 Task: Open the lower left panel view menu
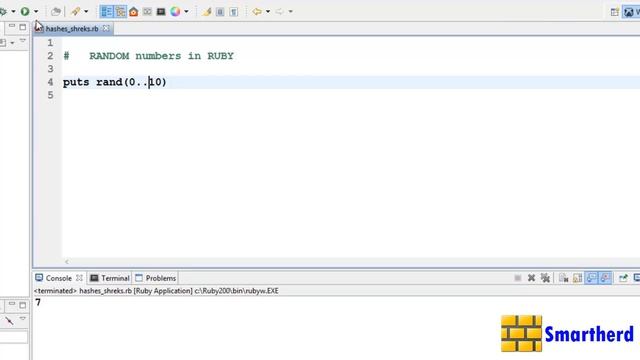coord(22,318)
